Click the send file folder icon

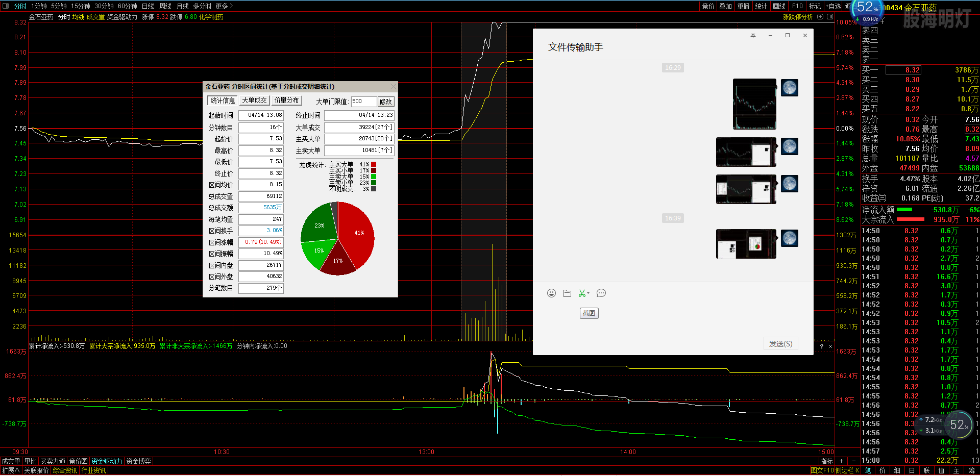[567, 293]
